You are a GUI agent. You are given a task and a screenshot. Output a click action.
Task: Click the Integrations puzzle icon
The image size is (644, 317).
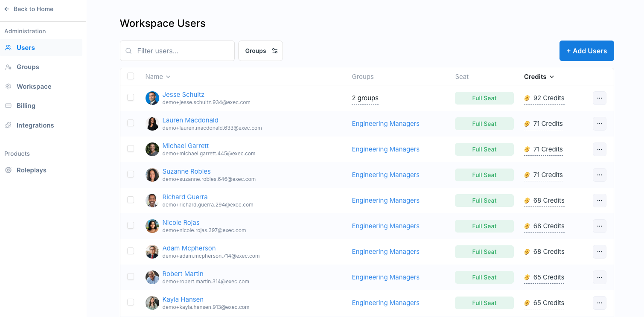click(x=8, y=125)
